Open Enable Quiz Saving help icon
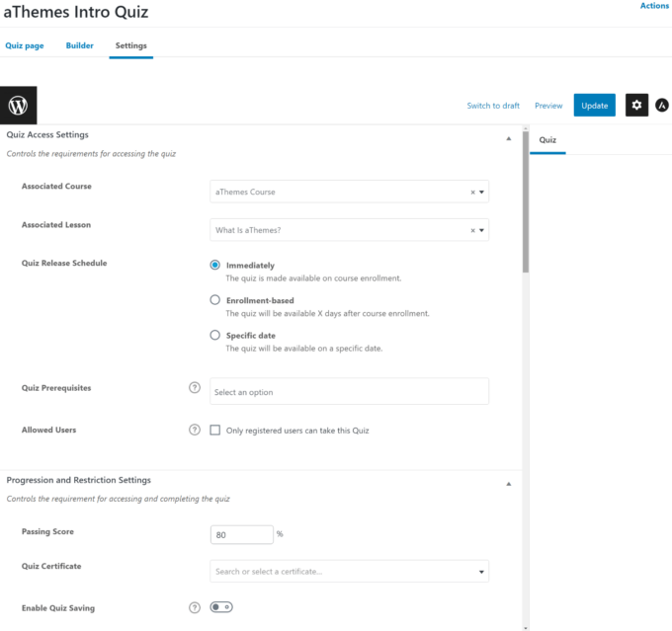Image resolution: width=672 pixels, height=631 pixels. [195, 607]
